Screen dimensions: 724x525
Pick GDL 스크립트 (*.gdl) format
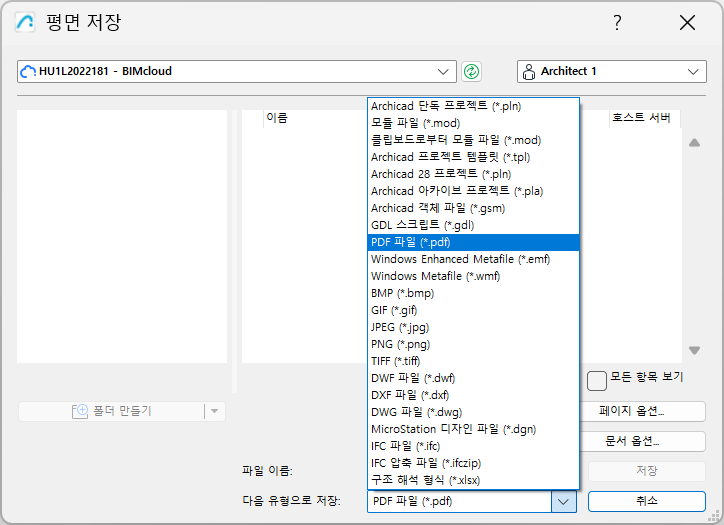(473, 225)
